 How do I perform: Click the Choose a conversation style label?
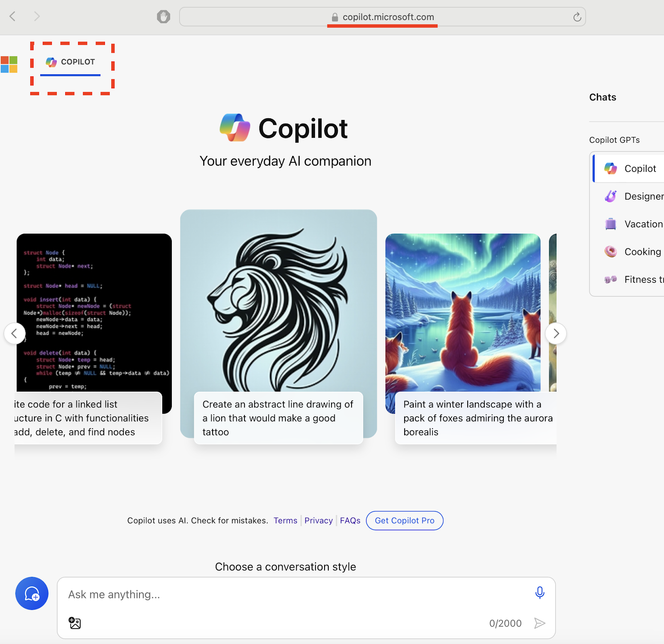[x=286, y=567]
